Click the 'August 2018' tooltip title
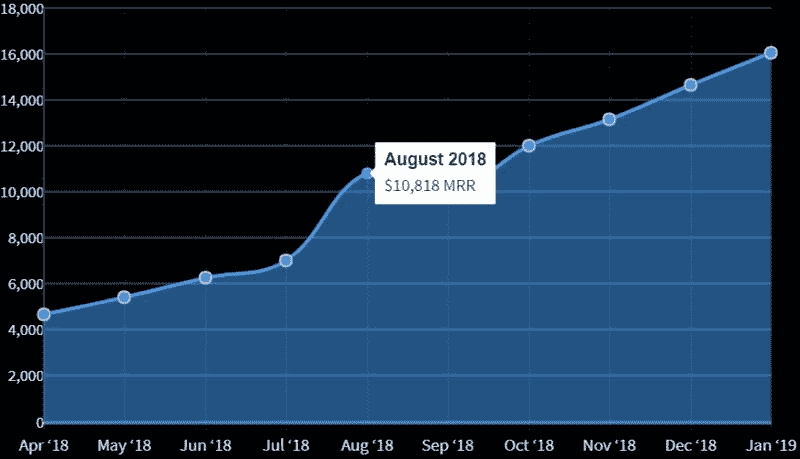Screen dimensions: 800x459 (x=434, y=159)
